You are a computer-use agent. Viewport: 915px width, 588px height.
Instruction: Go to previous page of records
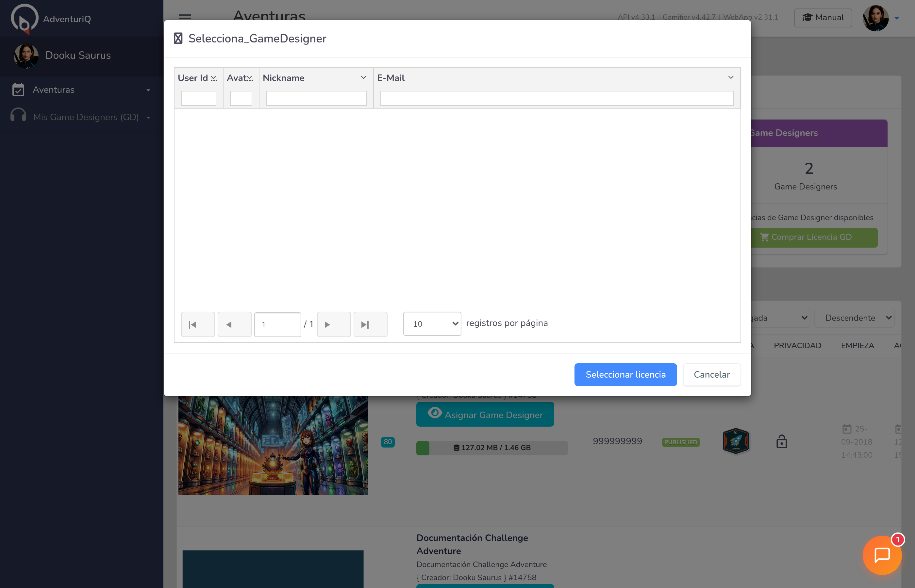click(x=235, y=324)
